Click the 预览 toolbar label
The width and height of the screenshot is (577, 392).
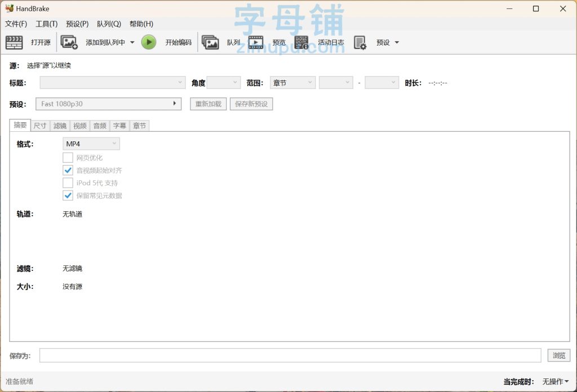tap(279, 42)
